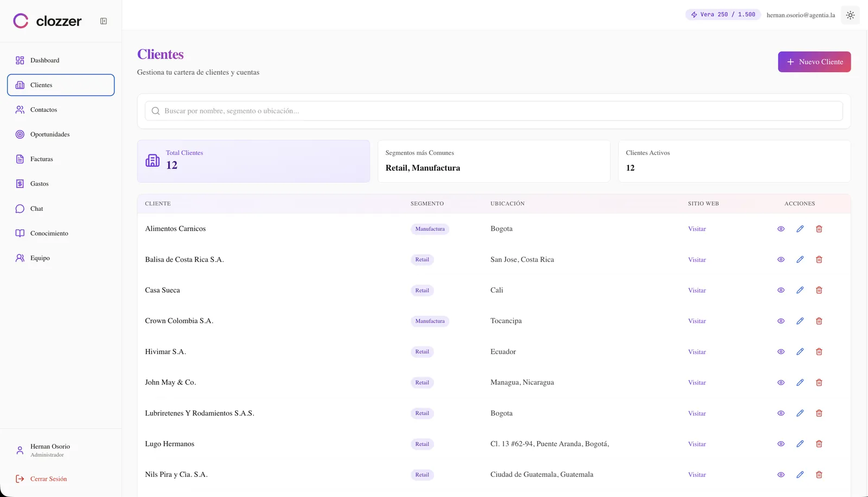Screen dimensions: 868x497
Task: Click the Clientes Activos card
Action: (x=734, y=162)
